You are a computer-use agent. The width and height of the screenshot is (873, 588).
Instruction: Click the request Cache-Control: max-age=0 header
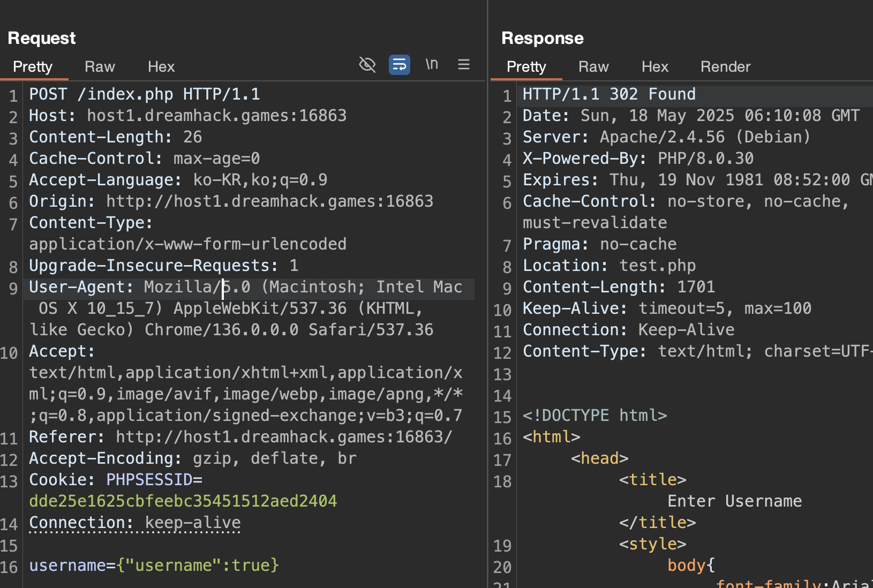click(x=145, y=159)
